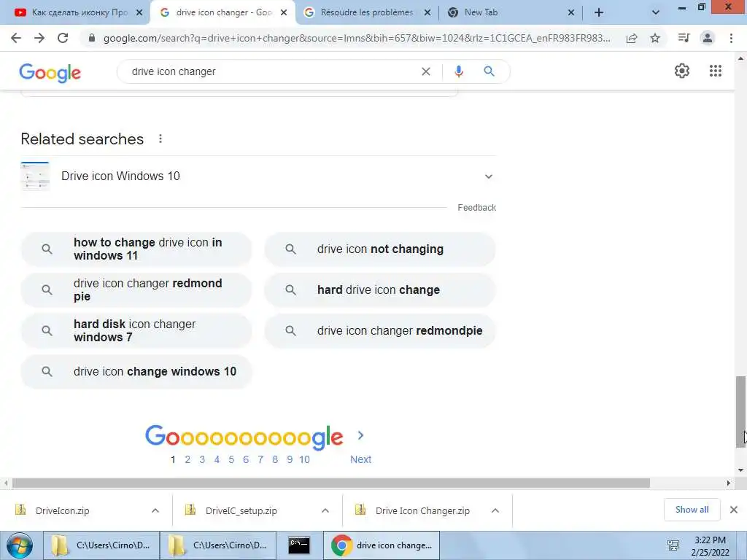The image size is (747, 560).
Task: Open the Google apps grid
Action: (x=715, y=71)
